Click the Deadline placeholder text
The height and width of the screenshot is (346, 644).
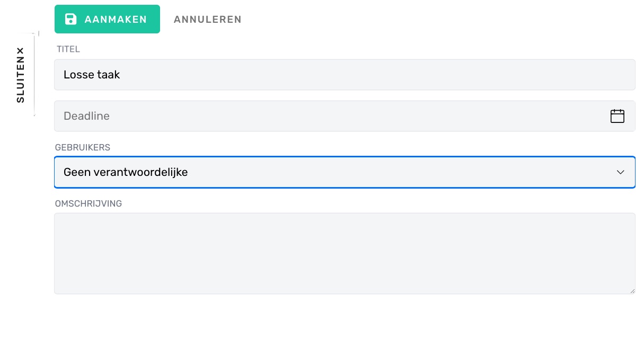pyautogui.click(x=86, y=116)
